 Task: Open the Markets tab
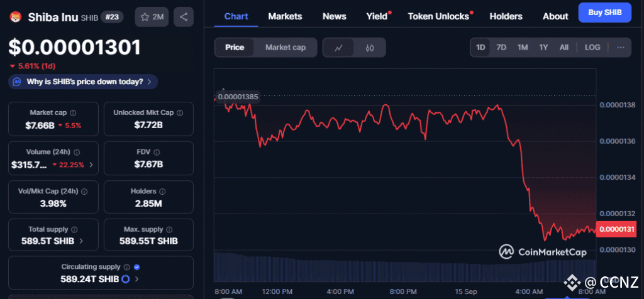285,16
